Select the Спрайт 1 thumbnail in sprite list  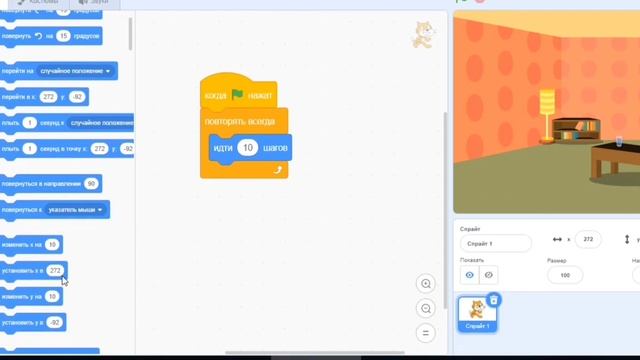(x=477, y=314)
